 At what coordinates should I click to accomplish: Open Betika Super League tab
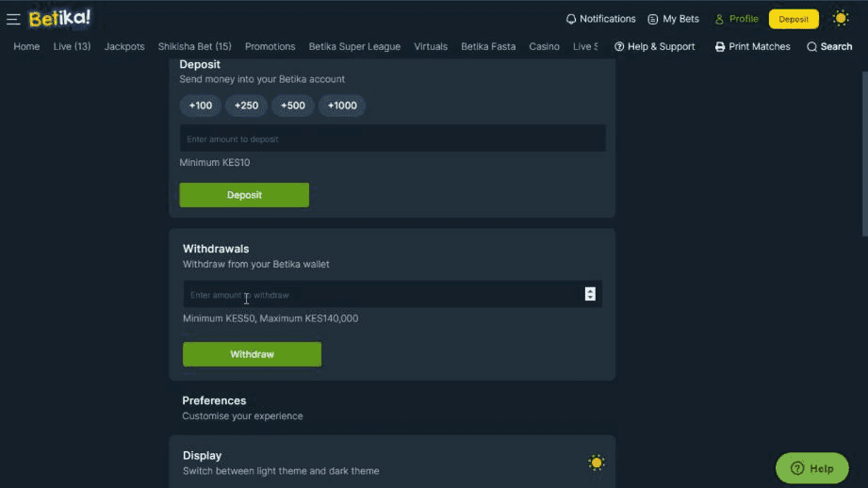click(x=354, y=46)
